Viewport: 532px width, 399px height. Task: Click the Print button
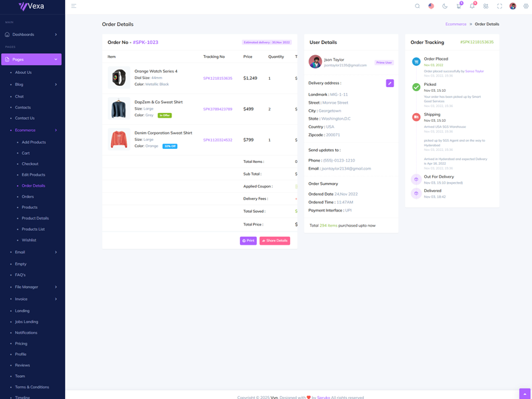[248, 241]
